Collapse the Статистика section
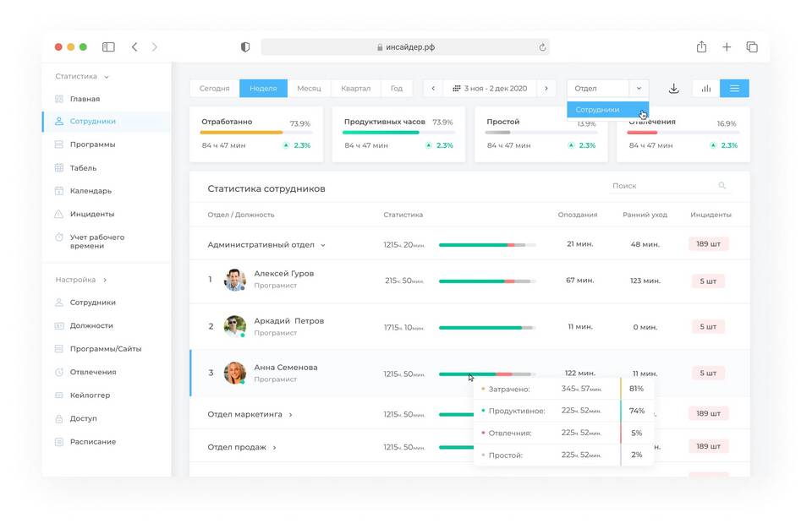Screen dimensions: 812x529 [x=82, y=76]
